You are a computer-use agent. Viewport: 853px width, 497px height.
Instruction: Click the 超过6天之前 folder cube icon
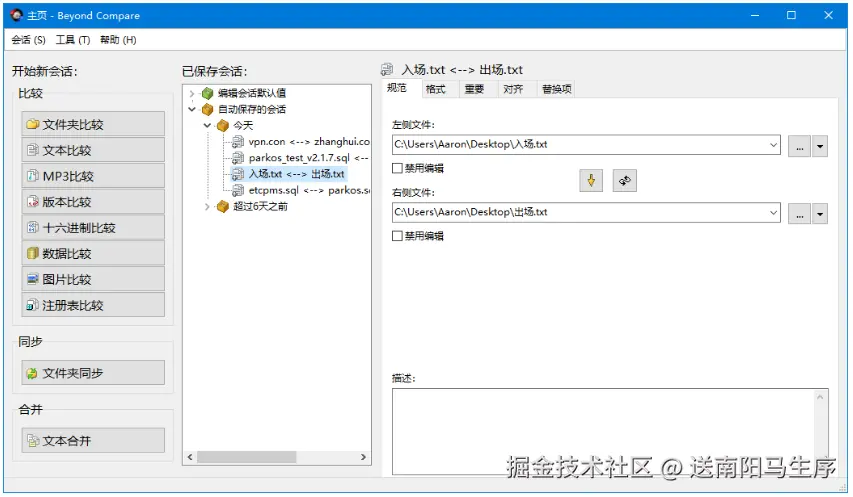(x=222, y=207)
